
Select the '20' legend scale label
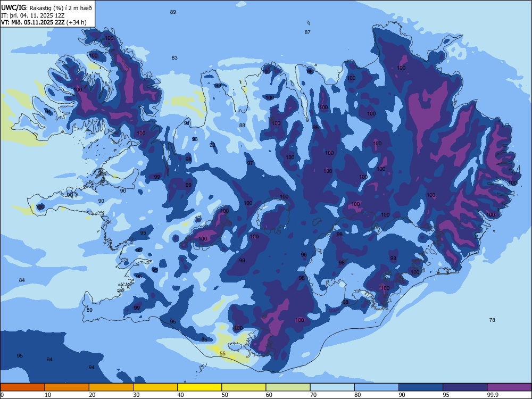[92, 395]
